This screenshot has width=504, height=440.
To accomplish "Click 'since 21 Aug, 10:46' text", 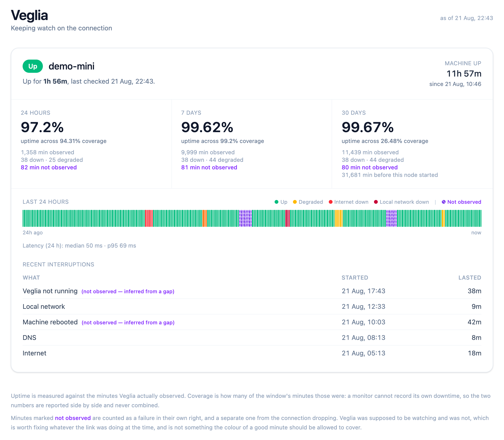I will pos(455,84).
